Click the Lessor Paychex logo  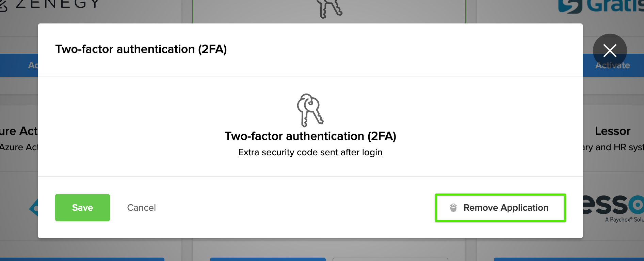613,207
